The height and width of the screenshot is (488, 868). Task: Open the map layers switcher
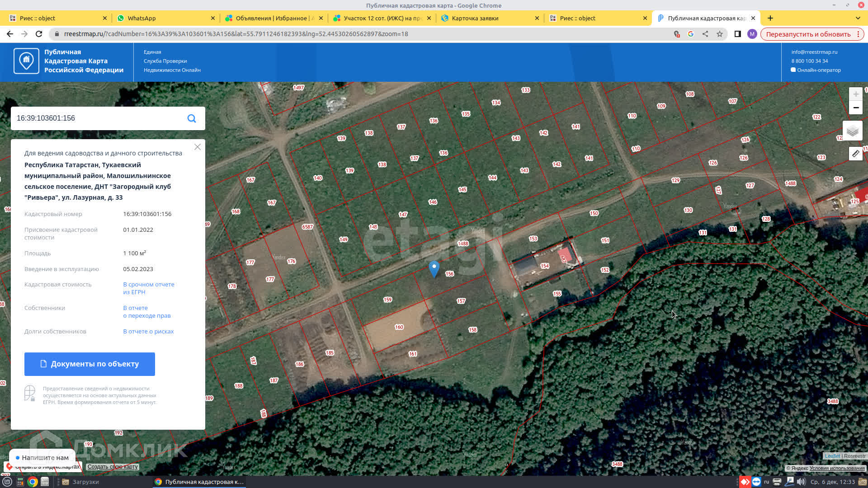[x=852, y=131]
